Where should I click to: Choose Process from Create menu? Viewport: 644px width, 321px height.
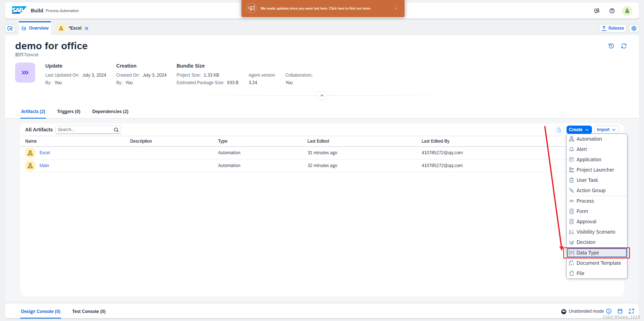597,201
